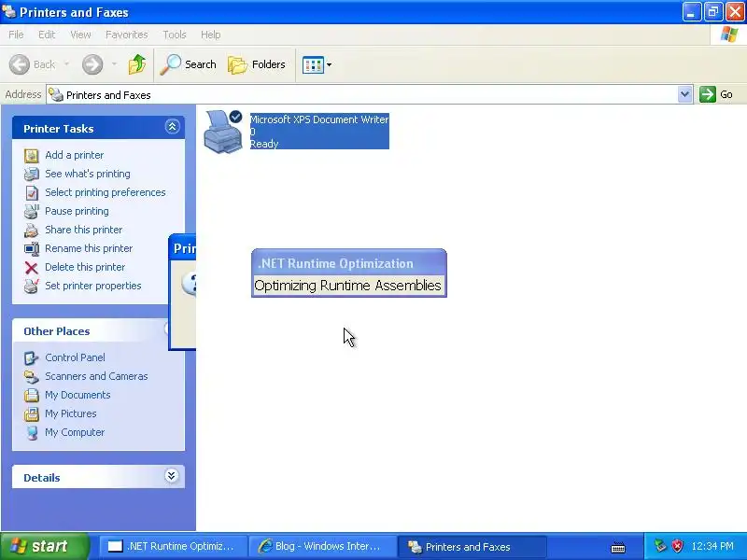Click the Pause printing link
Image resolution: width=747 pixels, height=560 pixels.
[77, 211]
